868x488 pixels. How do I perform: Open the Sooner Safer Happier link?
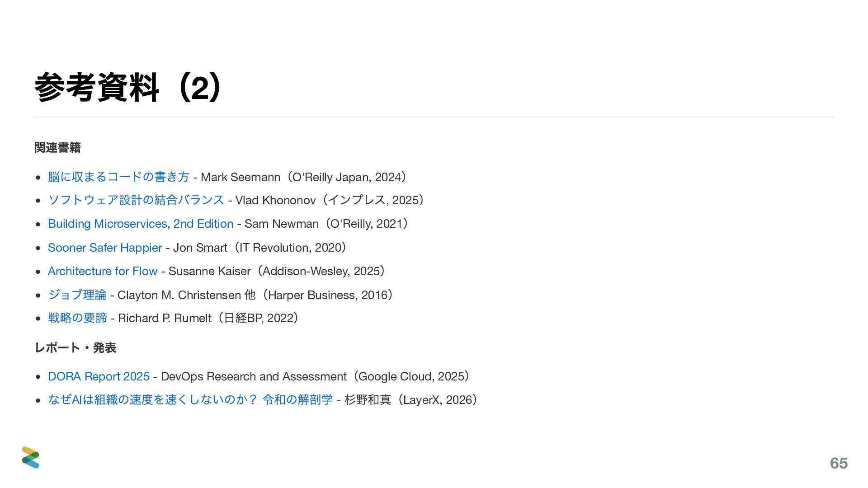[104, 248]
